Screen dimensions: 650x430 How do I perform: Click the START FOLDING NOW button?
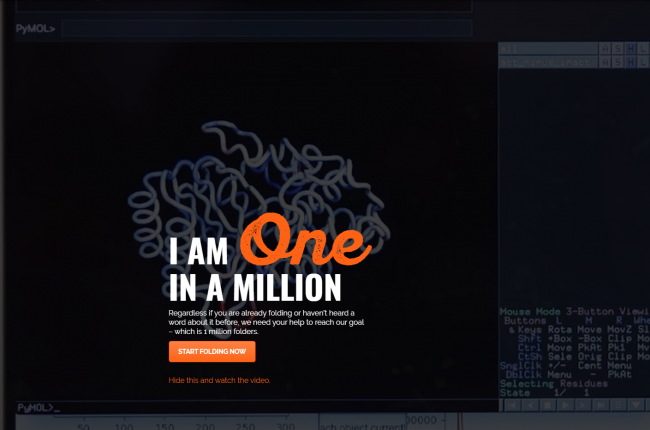212,351
